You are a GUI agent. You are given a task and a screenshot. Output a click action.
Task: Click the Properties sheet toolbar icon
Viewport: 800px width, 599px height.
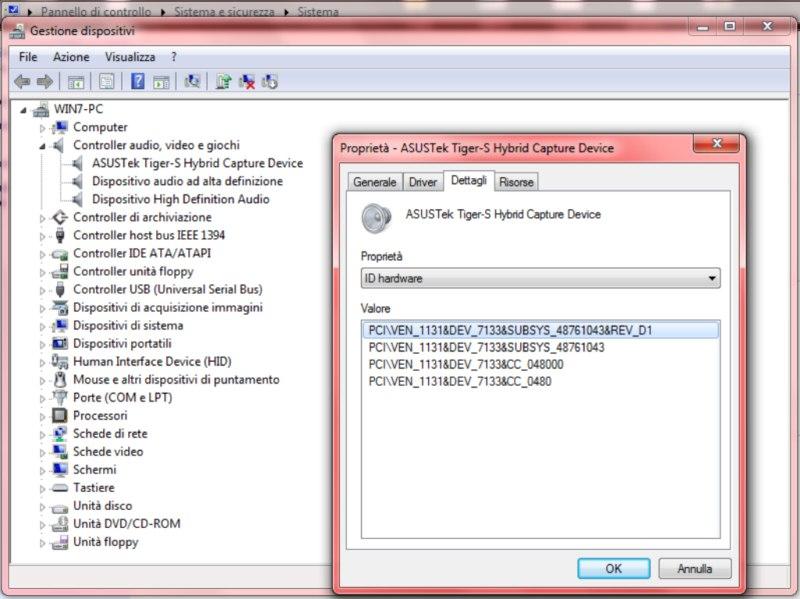tap(106, 82)
